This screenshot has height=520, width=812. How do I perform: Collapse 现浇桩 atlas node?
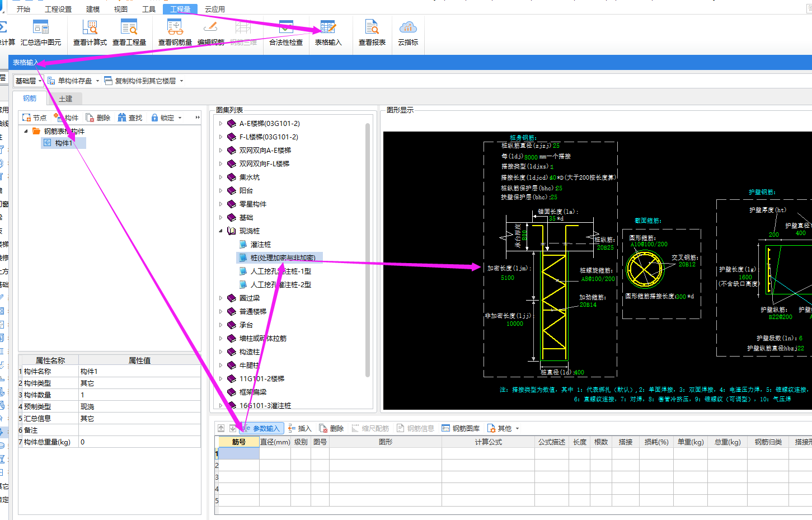coord(220,231)
